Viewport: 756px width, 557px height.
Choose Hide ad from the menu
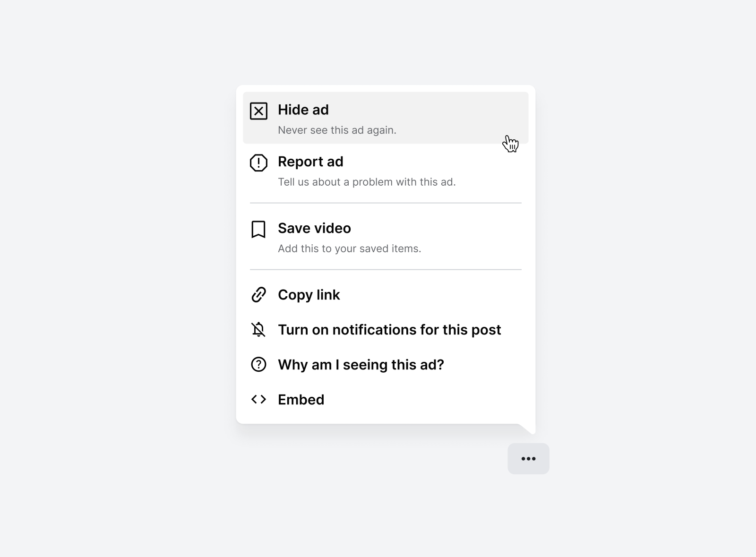pos(303,110)
